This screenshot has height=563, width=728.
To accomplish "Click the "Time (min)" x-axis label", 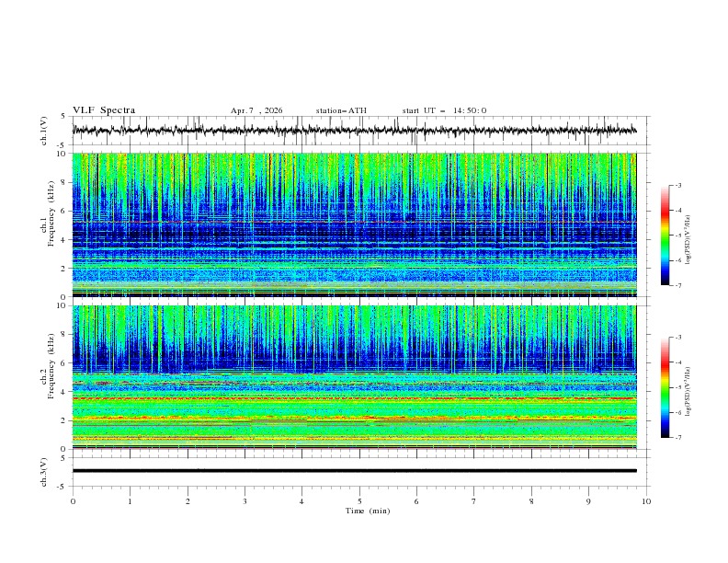I will pyautogui.click(x=368, y=511).
